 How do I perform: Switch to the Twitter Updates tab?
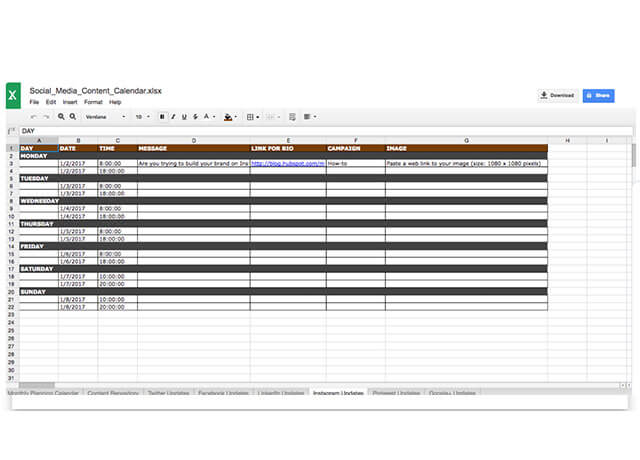168,394
